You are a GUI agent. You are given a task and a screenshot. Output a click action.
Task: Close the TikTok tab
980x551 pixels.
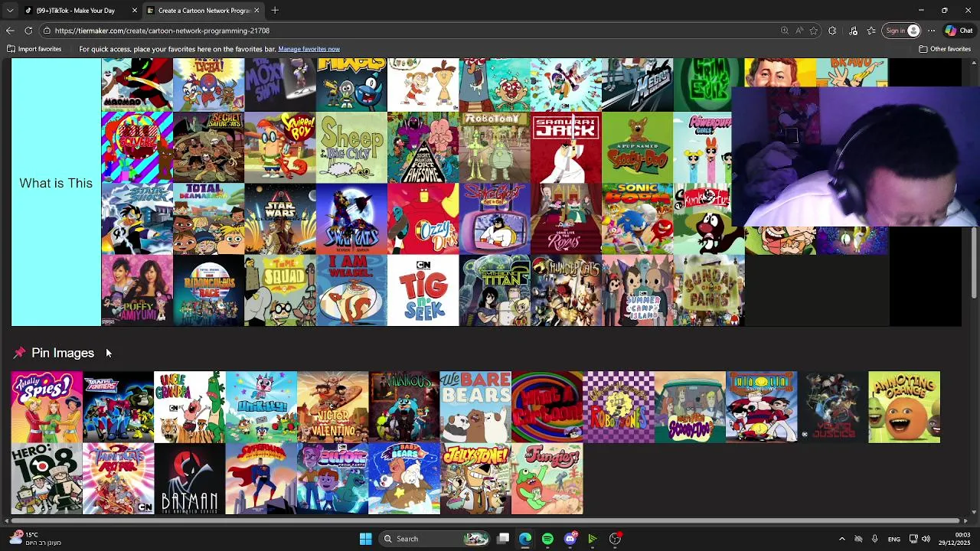point(135,11)
